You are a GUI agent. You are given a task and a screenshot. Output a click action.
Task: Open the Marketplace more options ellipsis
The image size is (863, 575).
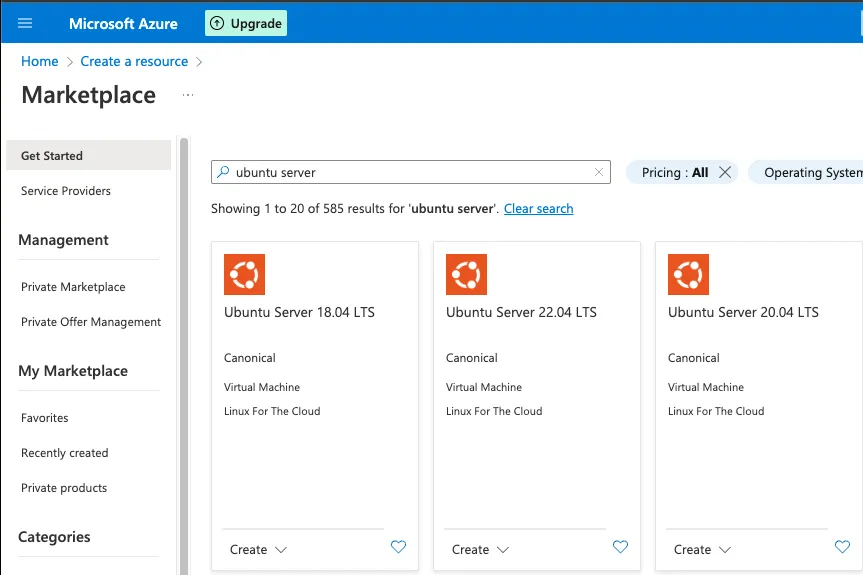[x=188, y=96]
